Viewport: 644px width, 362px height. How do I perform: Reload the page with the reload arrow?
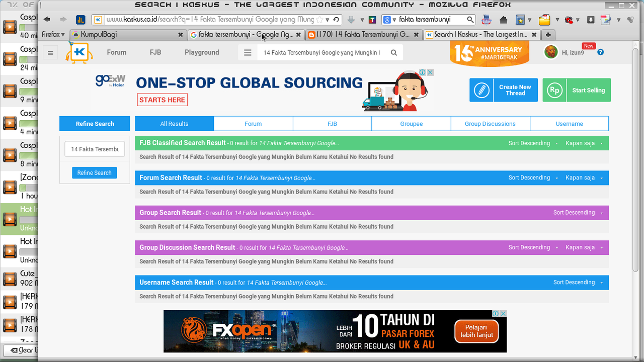(336, 20)
